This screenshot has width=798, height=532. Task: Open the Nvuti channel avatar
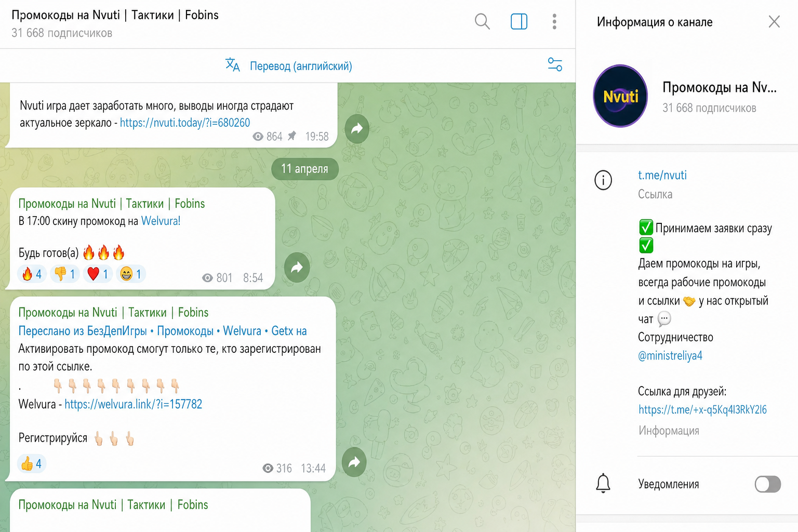[x=620, y=96]
